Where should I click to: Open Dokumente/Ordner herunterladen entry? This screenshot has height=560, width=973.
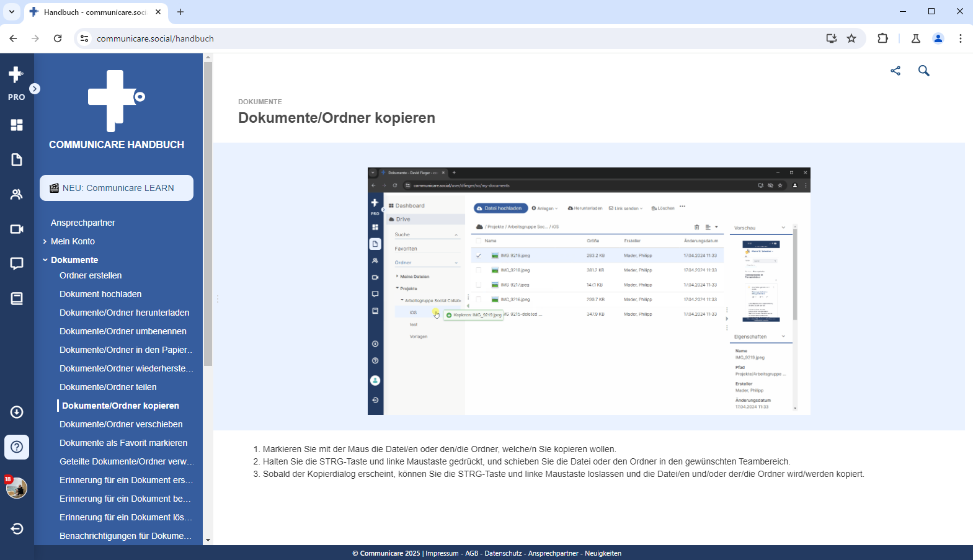click(x=125, y=313)
